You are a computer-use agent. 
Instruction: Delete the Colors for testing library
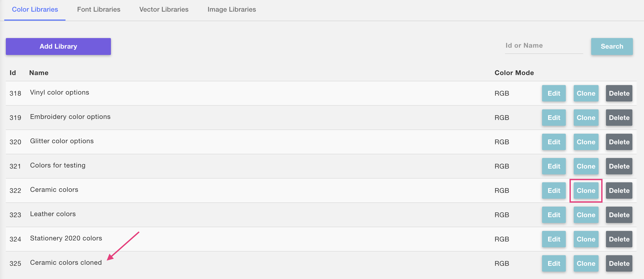[x=619, y=166]
